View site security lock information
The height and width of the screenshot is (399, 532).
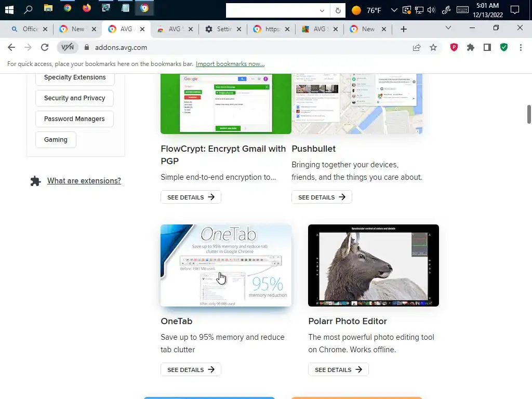point(87,47)
